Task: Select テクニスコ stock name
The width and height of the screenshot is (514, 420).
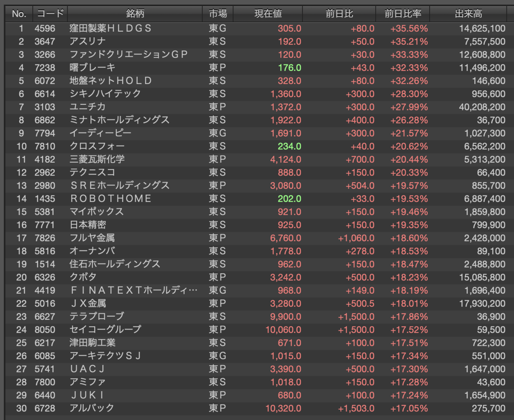Action: [93, 172]
